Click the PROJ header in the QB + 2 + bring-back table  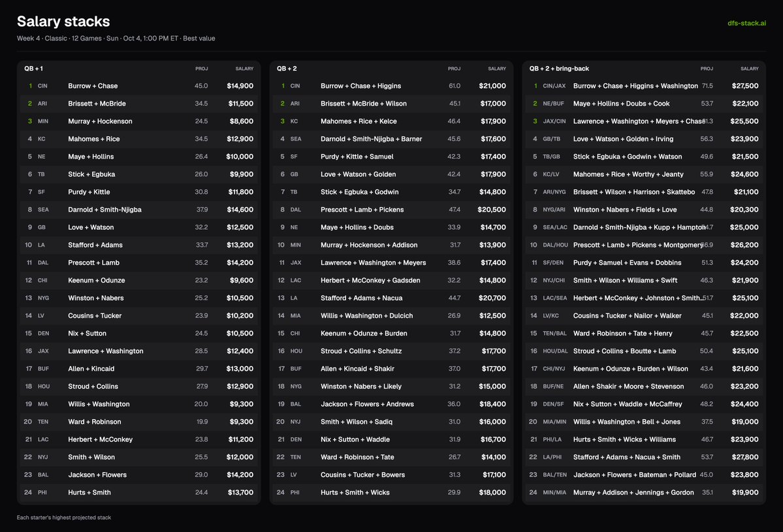(707, 69)
